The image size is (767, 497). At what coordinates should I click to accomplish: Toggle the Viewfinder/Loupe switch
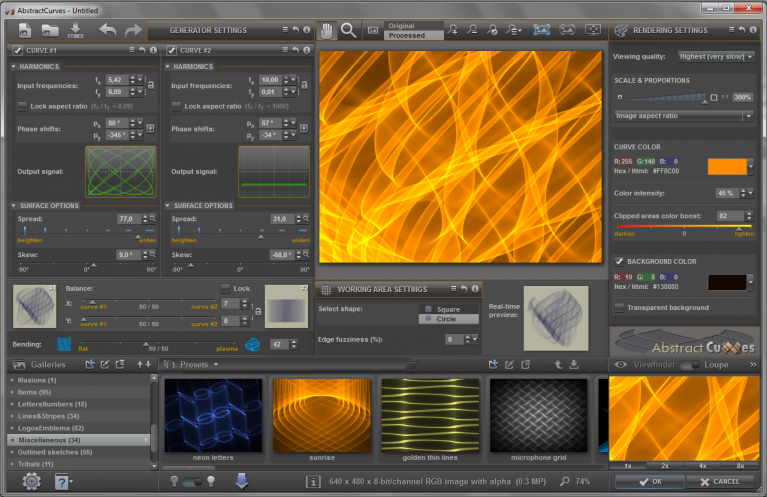pyautogui.click(x=689, y=365)
